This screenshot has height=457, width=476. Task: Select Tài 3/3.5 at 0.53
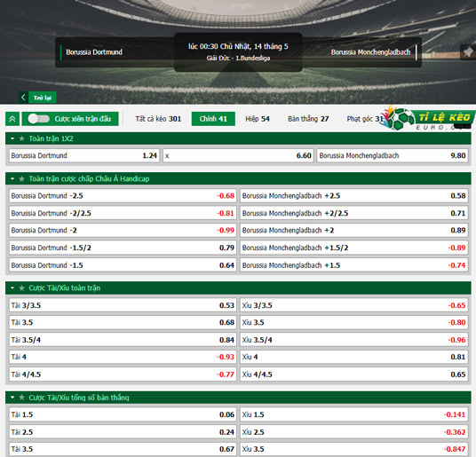click(x=123, y=305)
